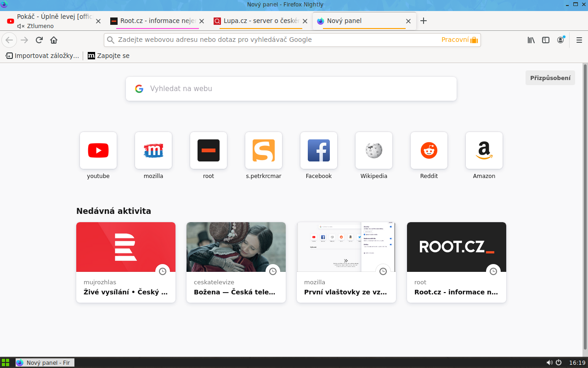The height and width of the screenshot is (368, 588).
Task: Click the Nový panel taskbar window button
Action: click(x=45, y=362)
